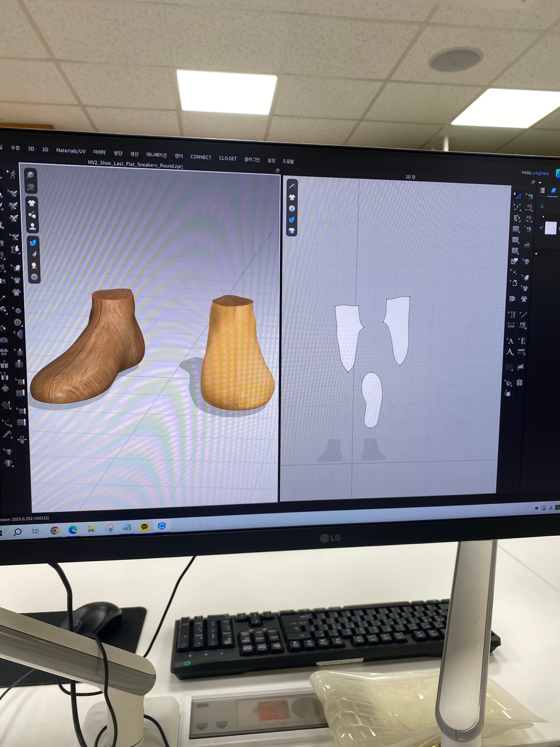Toggle the checkmark beside the white fabric
The width and height of the screenshot is (560, 747).
point(541,227)
